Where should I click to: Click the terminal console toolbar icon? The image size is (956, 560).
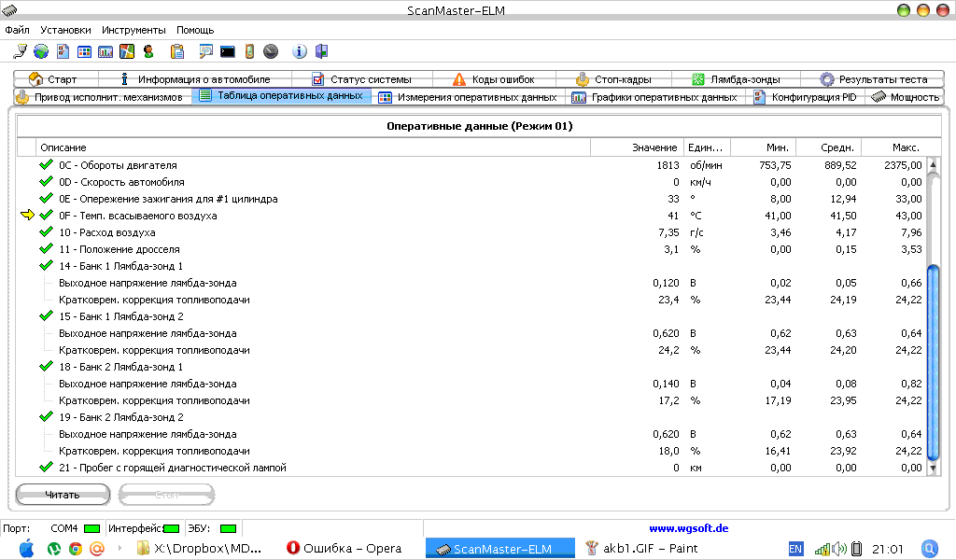(228, 51)
